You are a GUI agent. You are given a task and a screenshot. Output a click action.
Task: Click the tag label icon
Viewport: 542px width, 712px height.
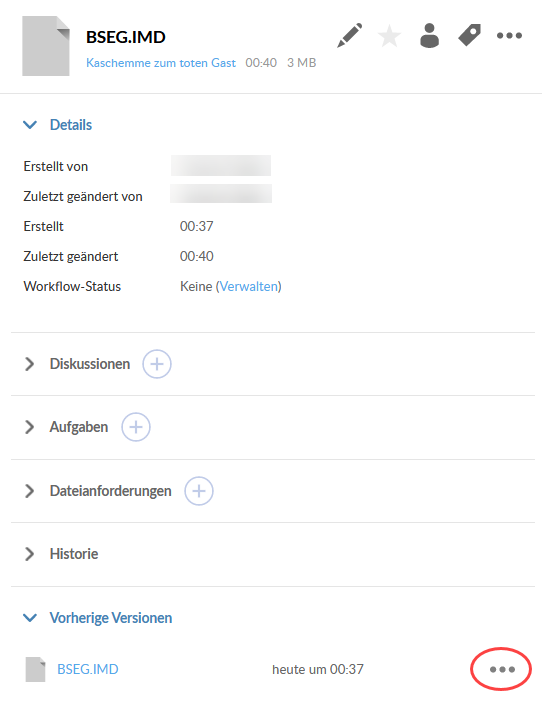(x=469, y=35)
